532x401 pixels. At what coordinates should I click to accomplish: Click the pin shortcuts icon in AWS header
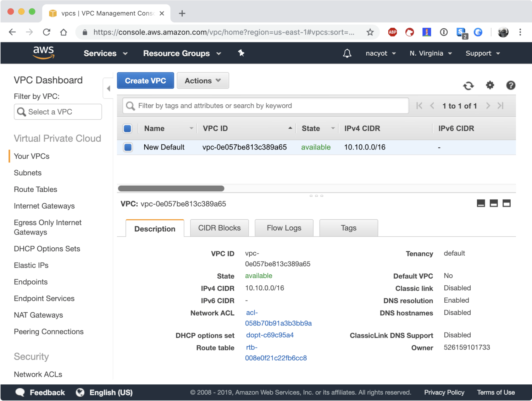(241, 53)
